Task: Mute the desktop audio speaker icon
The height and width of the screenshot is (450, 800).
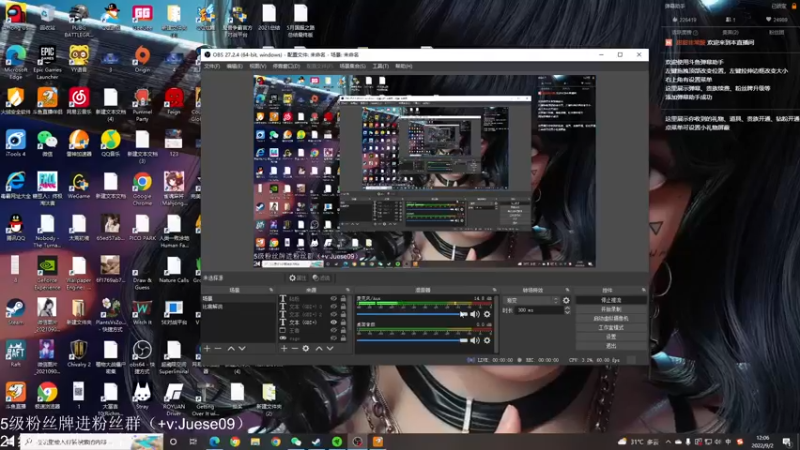Action: click(x=475, y=340)
